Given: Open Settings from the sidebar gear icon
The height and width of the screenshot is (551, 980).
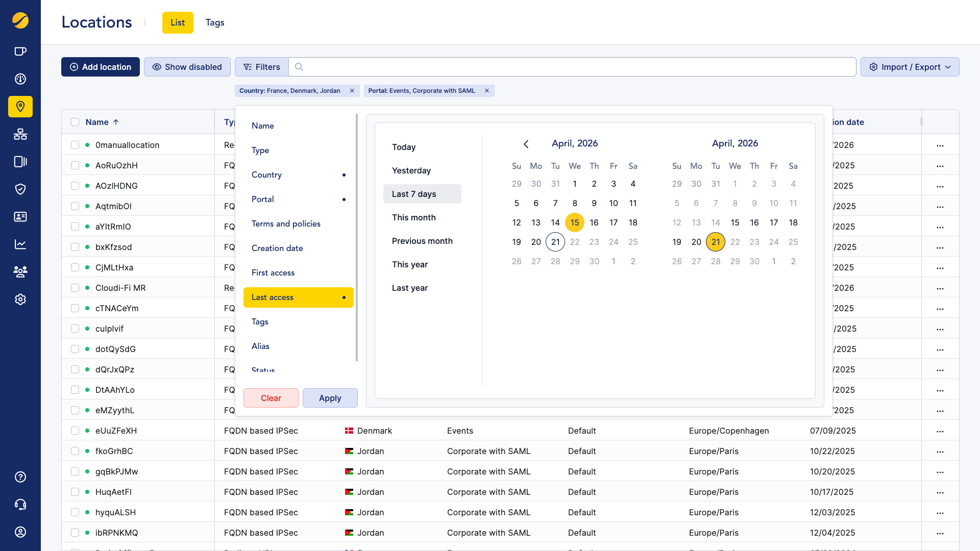Looking at the screenshot, I should [20, 299].
